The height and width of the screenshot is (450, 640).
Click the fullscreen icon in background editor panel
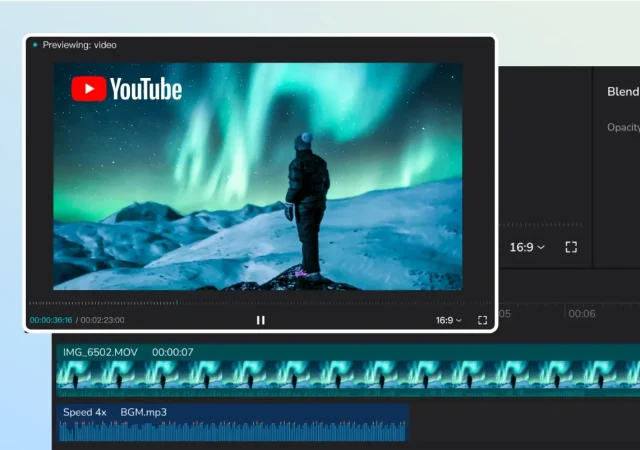tap(571, 247)
